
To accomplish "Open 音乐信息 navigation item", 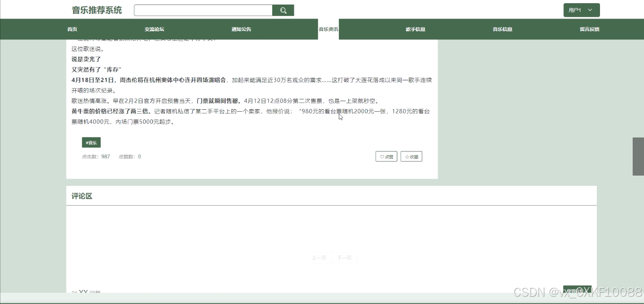I will click(x=503, y=29).
